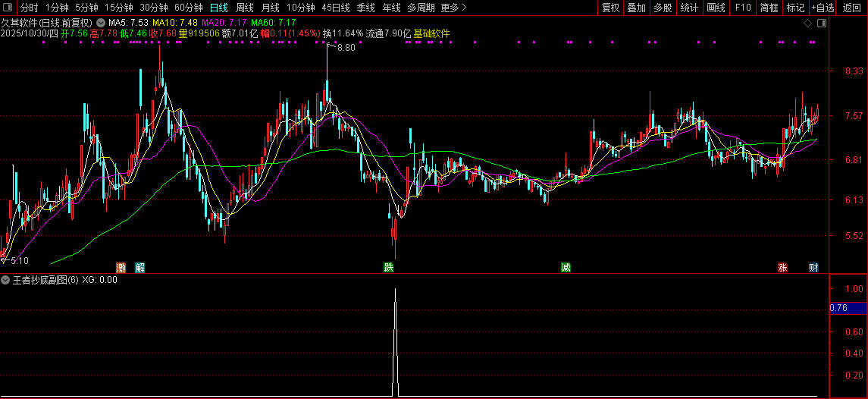Click the red 涨 event badge
Image resolution: width=868 pixels, height=399 pixels.
tap(783, 268)
